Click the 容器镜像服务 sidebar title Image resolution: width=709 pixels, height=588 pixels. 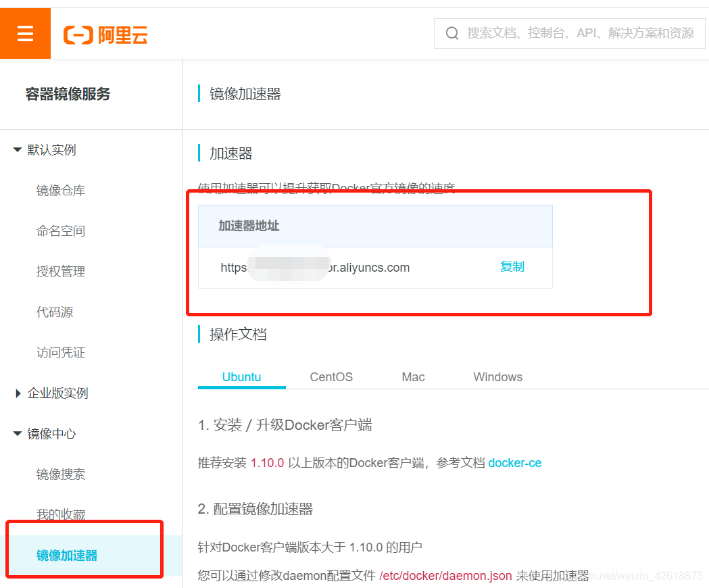click(68, 94)
